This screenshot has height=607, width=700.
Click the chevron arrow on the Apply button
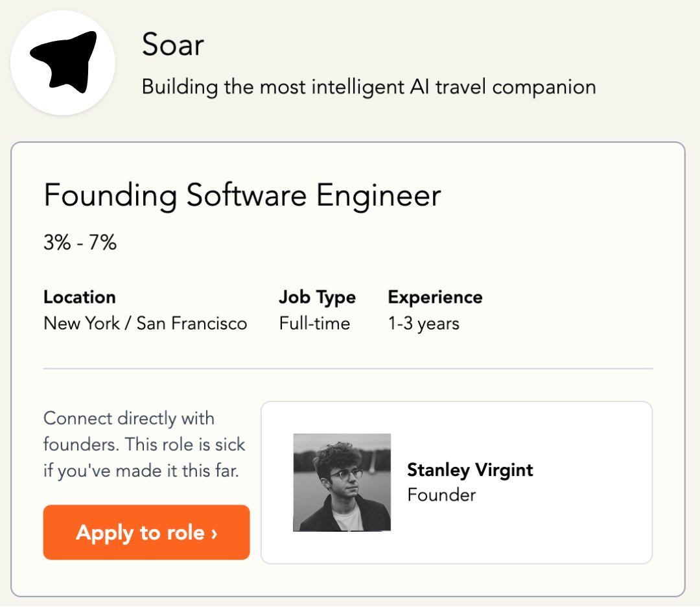pyautogui.click(x=214, y=533)
